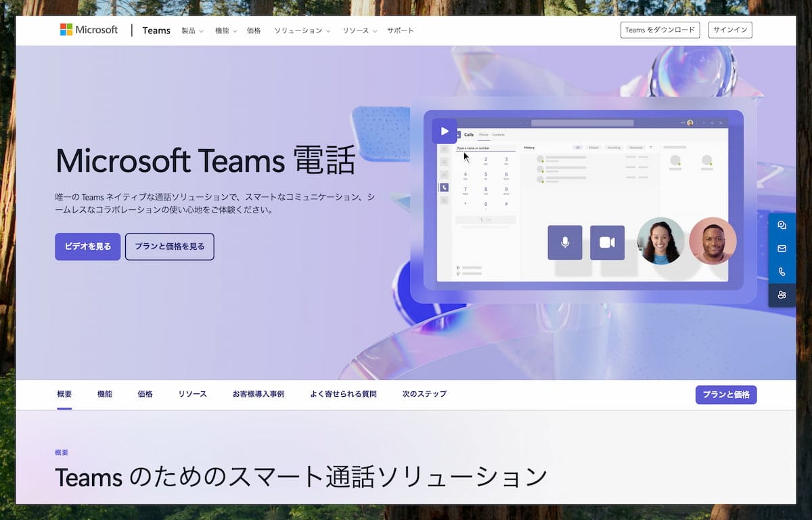Screen dimensions: 812x520
Task: Click the プランと価格 purple button
Action: [726, 395]
